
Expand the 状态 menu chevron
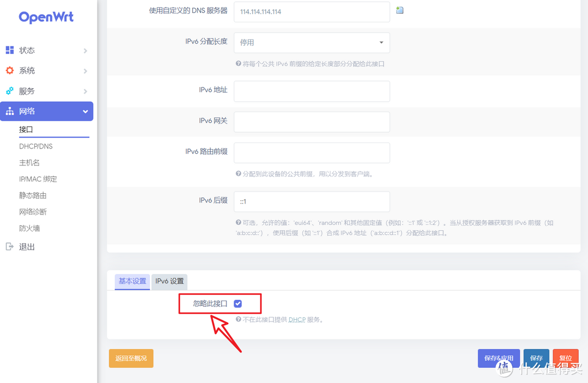coord(85,50)
